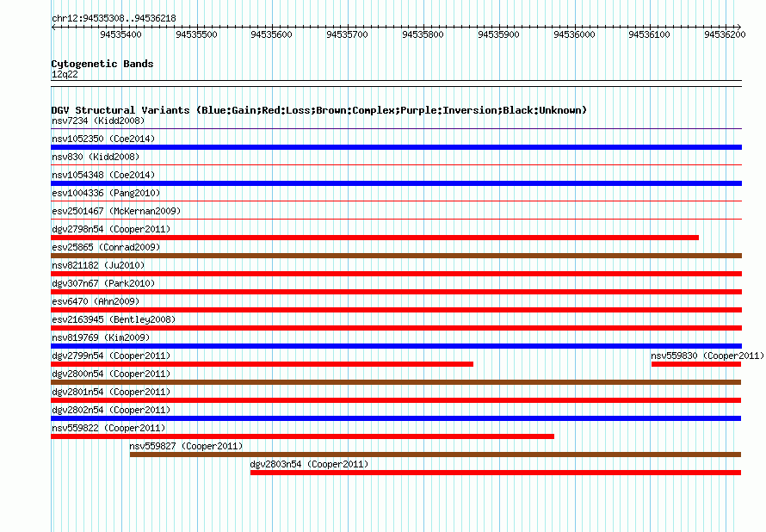The height and width of the screenshot is (532, 766).
Task: Click the 94535900 ruler position
Action: click(498, 34)
